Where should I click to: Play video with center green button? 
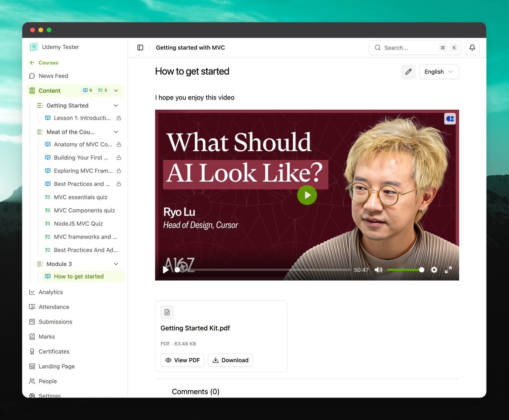[x=307, y=195]
